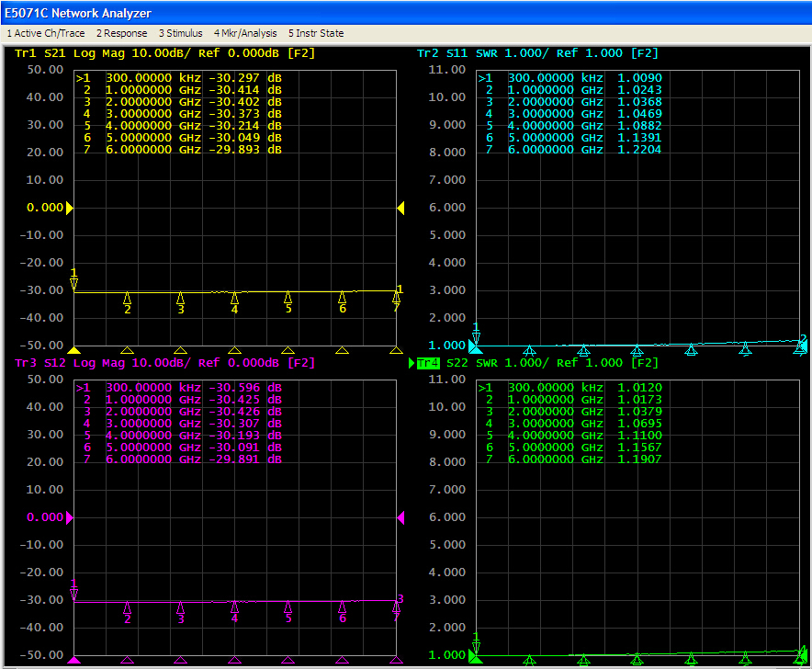Select Tr2 marker row 6.0000000 GHz 1.2204

click(573, 150)
